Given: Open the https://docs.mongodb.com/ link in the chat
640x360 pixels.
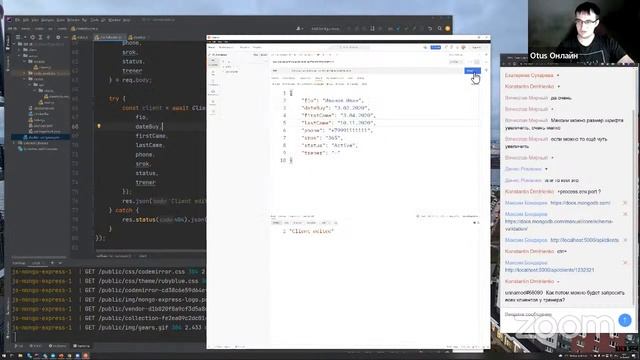Looking at the screenshot, I should (580, 203).
